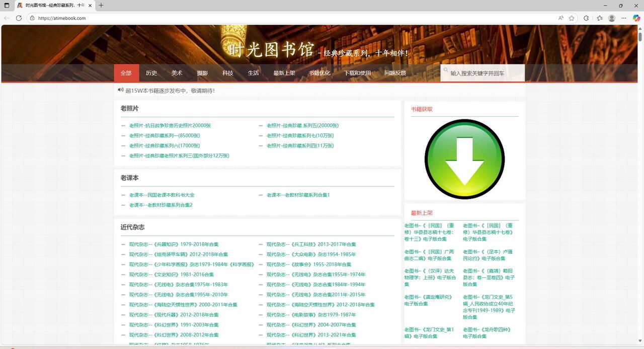
Task: Click the speaker announcement icon
Action: click(121, 90)
